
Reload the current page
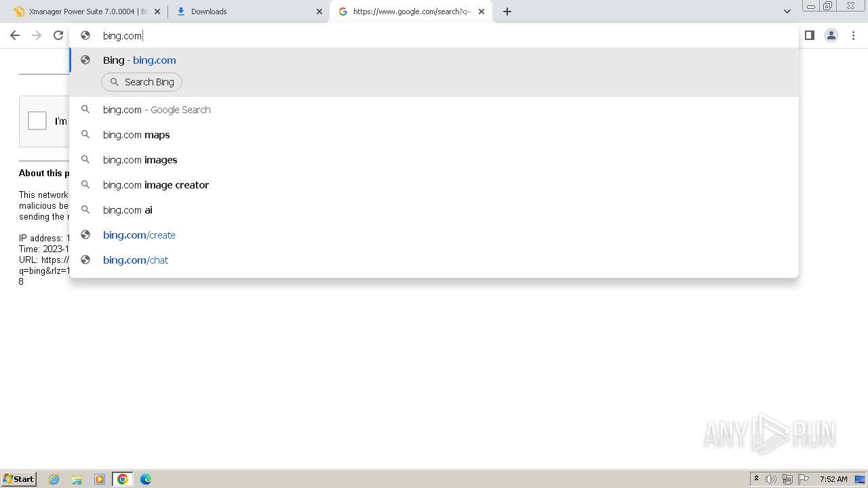click(58, 35)
